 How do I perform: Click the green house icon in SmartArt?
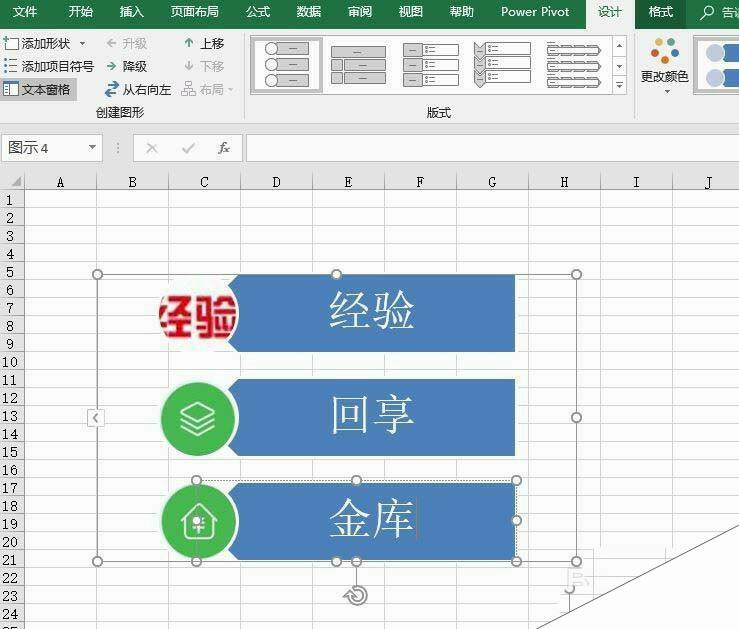(198, 521)
